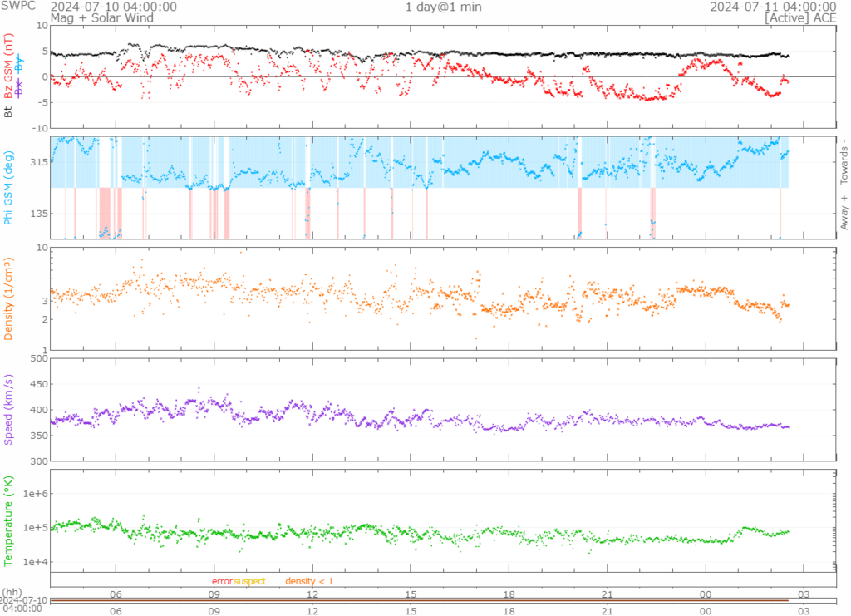Toggle the Density (1/cm³) axis label

pos(8,299)
